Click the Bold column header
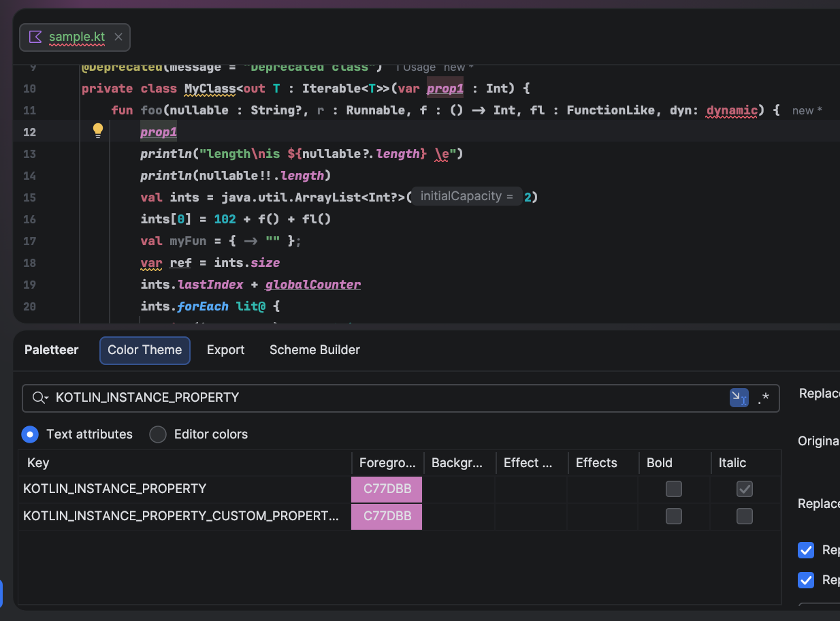This screenshot has width=840, height=621. (x=675, y=463)
